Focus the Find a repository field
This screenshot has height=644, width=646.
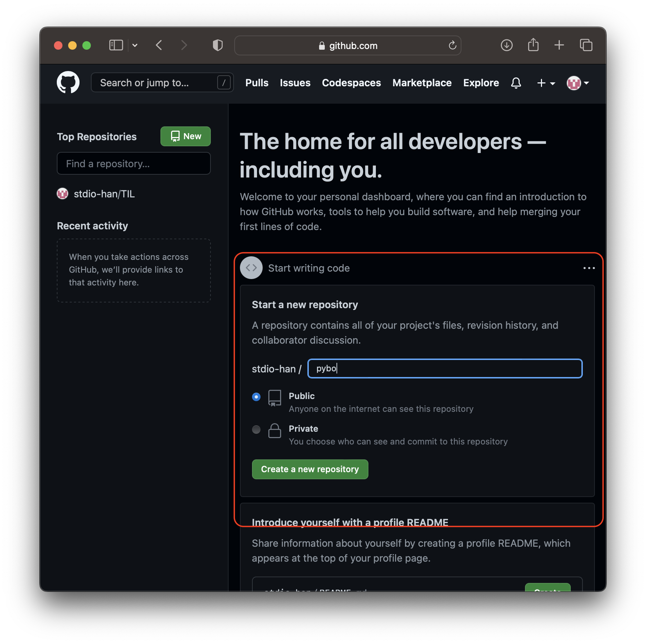134,163
